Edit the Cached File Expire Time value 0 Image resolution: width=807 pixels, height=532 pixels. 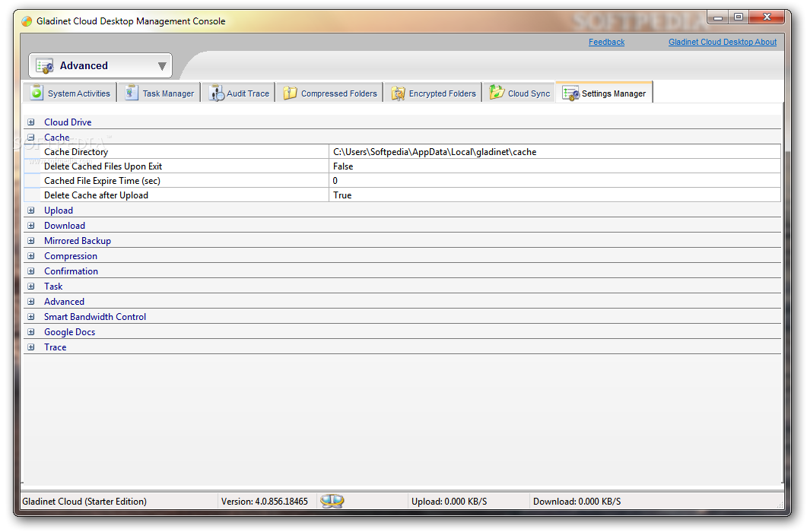coord(554,181)
